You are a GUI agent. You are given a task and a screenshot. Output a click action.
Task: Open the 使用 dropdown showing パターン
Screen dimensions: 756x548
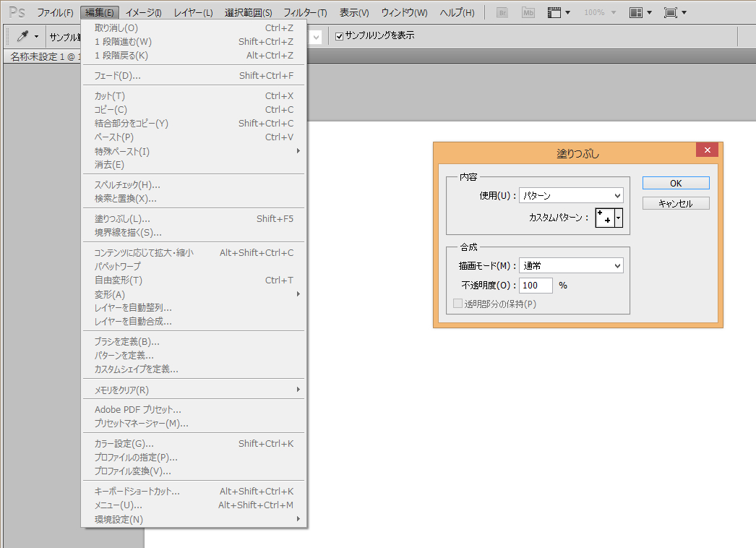(x=571, y=195)
